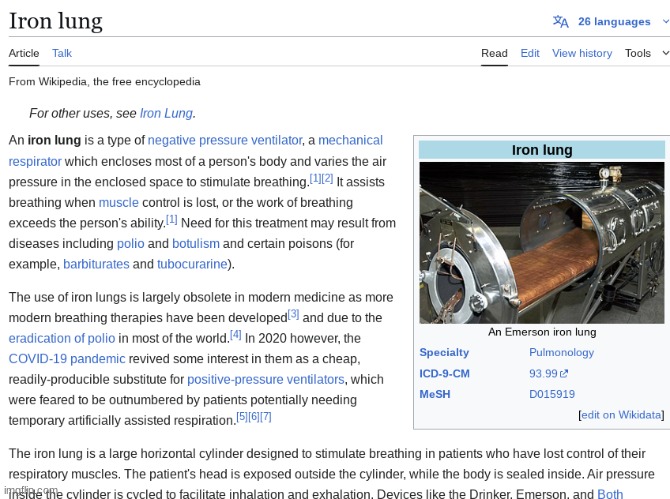Image resolution: width=670 pixels, height=499 pixels.
Task: Click the language translation icon
Action: tap(560, 21)
